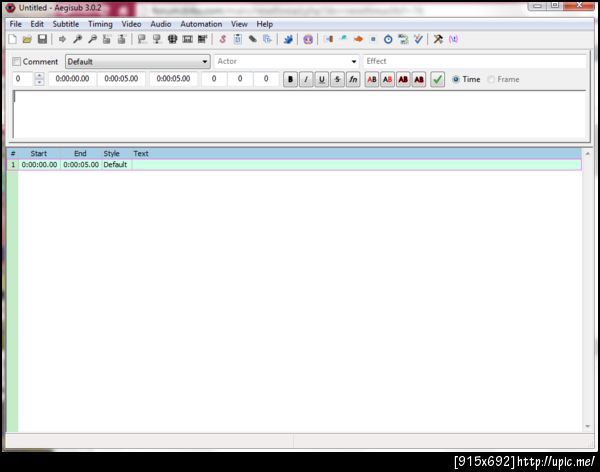Pick secondary color with second AB button
600x472 pixels.
click(x=387, y=79)
